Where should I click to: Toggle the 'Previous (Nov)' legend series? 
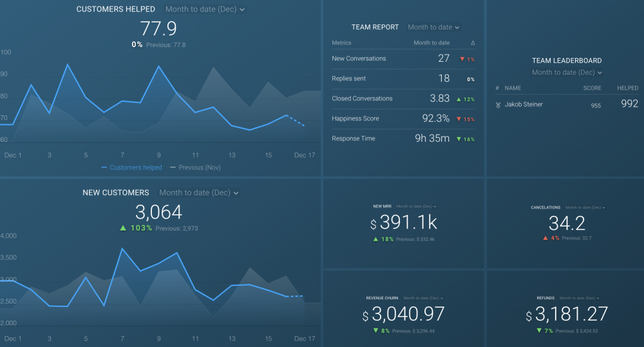[x=193, y=167]
